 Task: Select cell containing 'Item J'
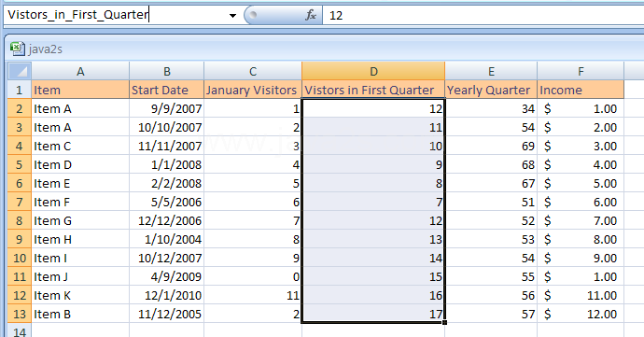click(x=80, y=276)
